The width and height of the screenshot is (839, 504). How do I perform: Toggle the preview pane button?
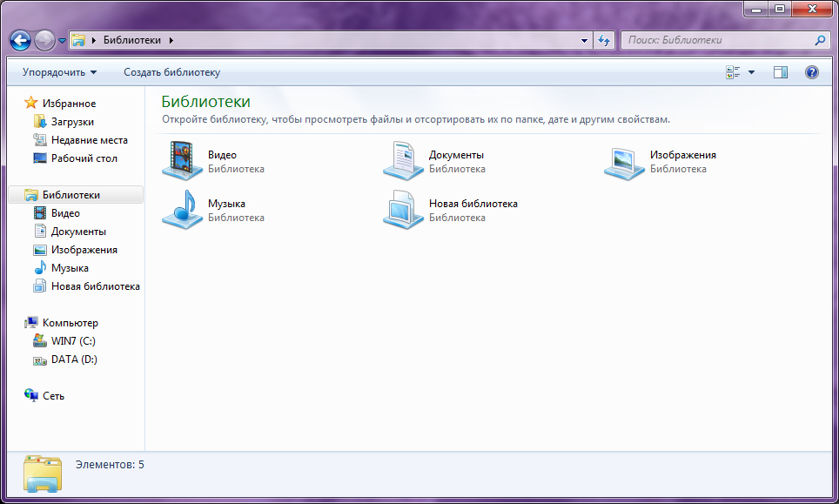point(781,72)
